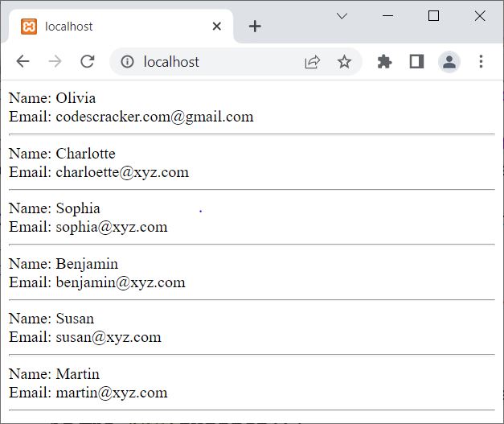Open Chrome three-dot menu
Screen dimensions: 504x424
[481, 61]
